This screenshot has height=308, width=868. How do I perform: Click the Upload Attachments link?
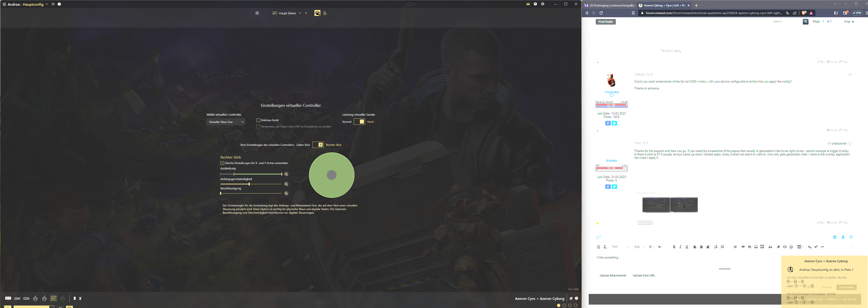click(613, 276)
